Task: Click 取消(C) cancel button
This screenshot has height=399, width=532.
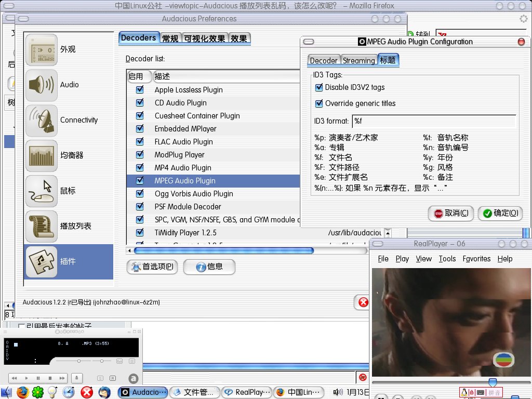Action: coord(451,214)
